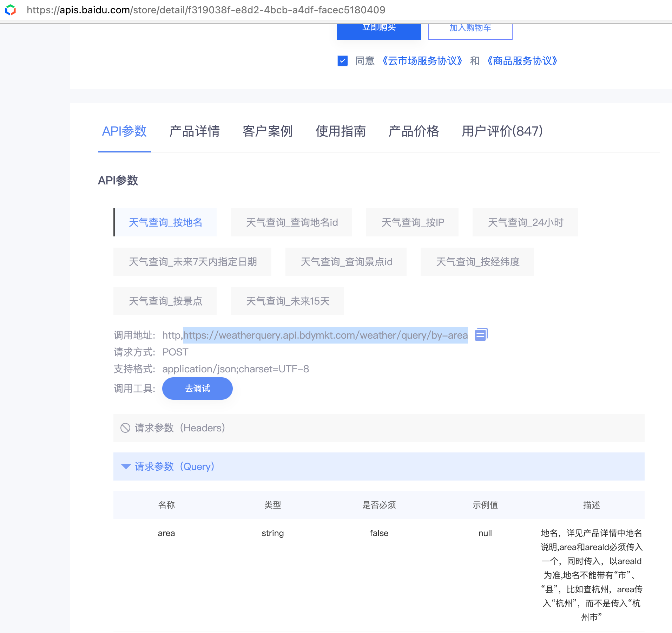Copy the API endpoint URL via copy icon

click(481, 335)
